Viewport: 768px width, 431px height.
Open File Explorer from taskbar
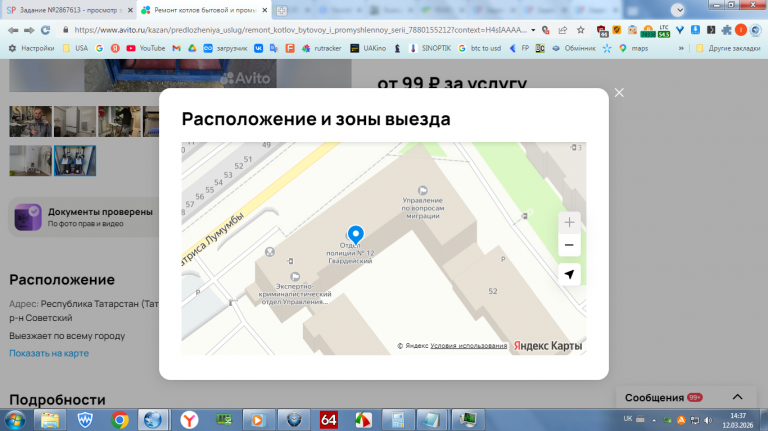click(50, 420)
